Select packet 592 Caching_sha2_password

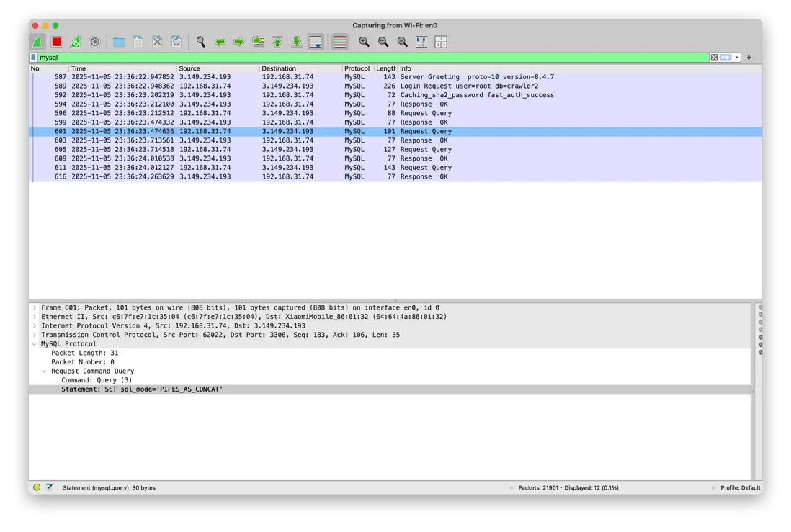[395, 95]
